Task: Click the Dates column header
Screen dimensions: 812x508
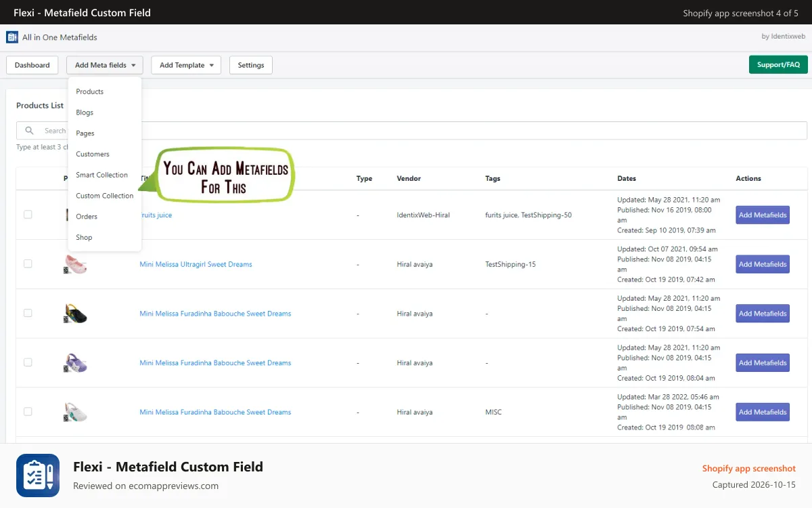Action: click(x=627, y=178)
